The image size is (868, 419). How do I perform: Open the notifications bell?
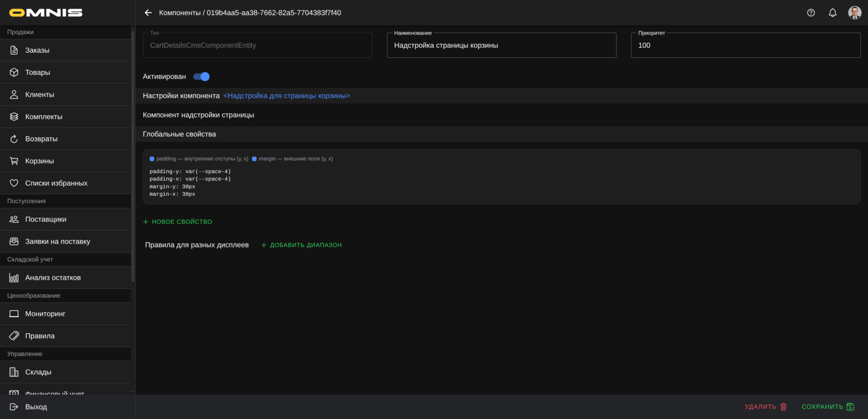point(832,13)
